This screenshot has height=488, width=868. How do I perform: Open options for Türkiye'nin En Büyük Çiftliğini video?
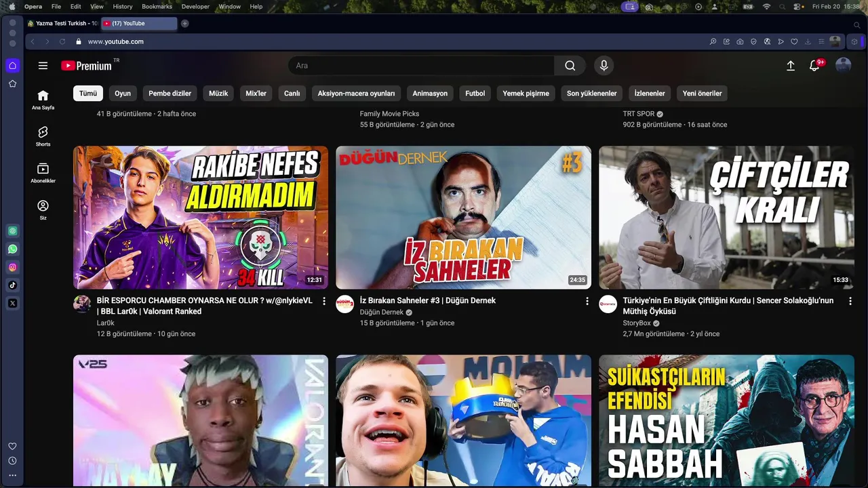coord(850,301)
